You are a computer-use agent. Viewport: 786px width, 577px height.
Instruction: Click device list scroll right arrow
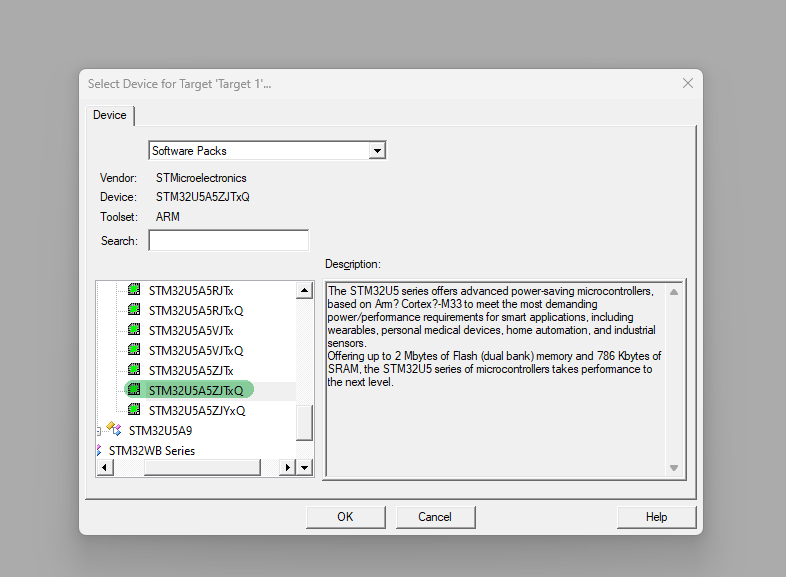click(x=287, y=468)
